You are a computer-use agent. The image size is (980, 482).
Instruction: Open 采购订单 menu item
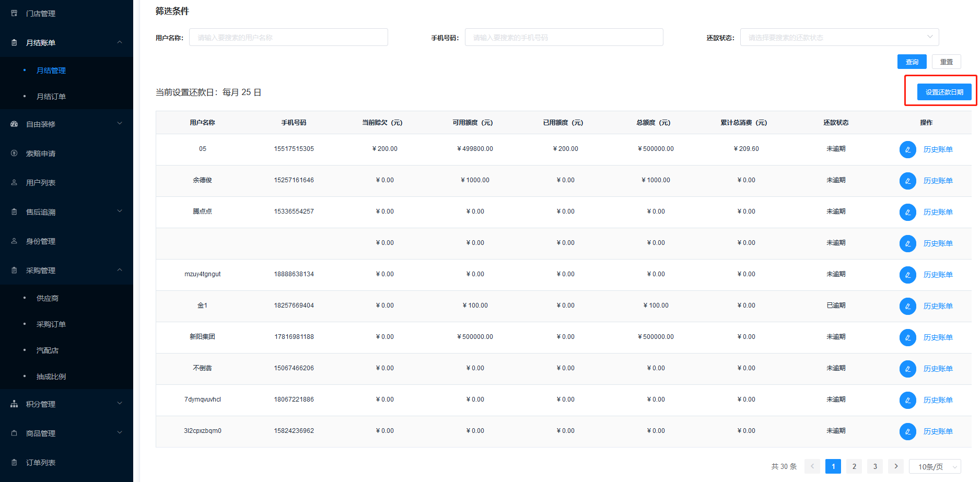(x=51, y=324)
